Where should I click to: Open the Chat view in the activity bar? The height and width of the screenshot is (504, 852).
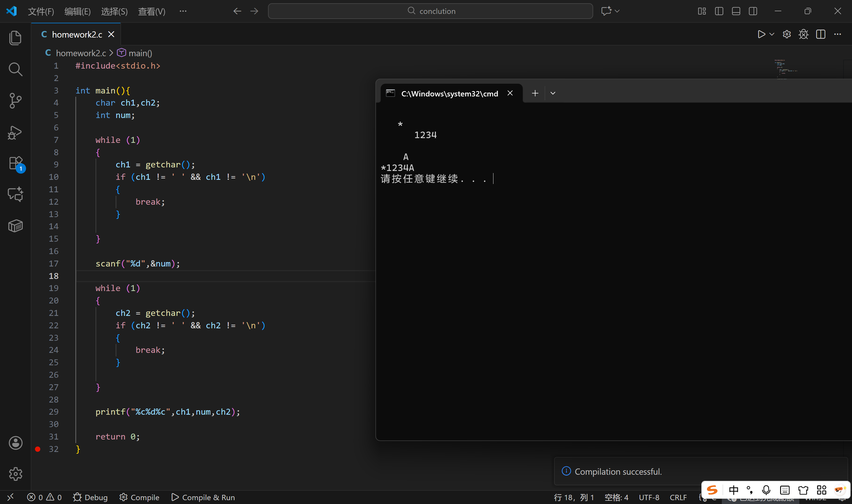(15, 195)
